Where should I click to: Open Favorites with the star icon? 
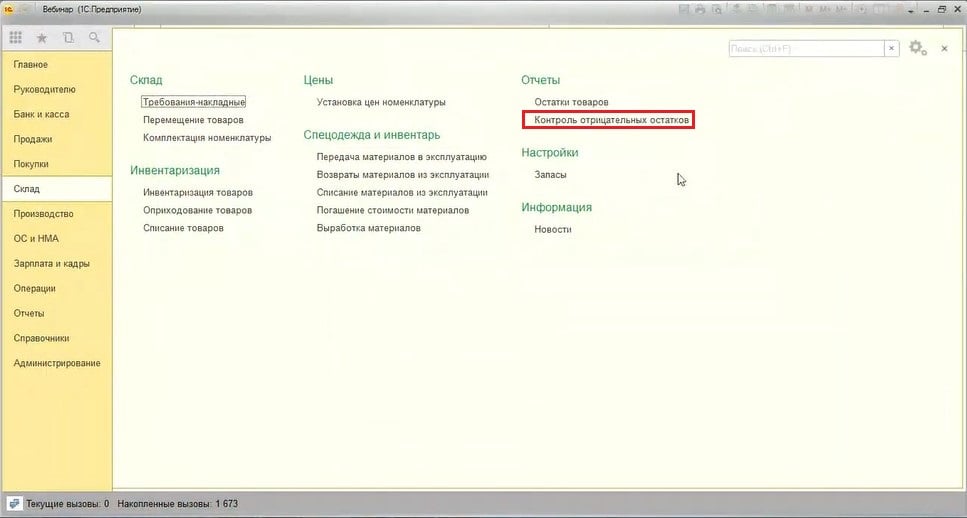click(x=42, y=38)
